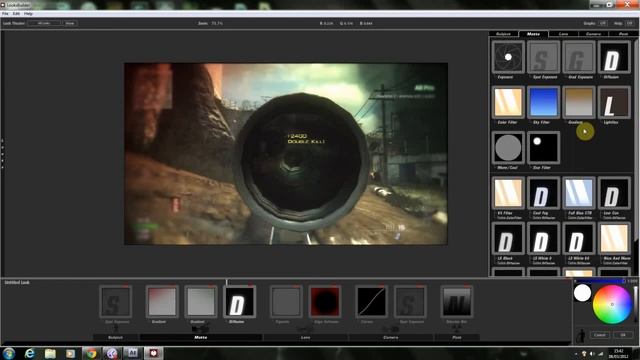
Task: Switch to the Lens tab in tools panel
Action: [x=564, y=34]
